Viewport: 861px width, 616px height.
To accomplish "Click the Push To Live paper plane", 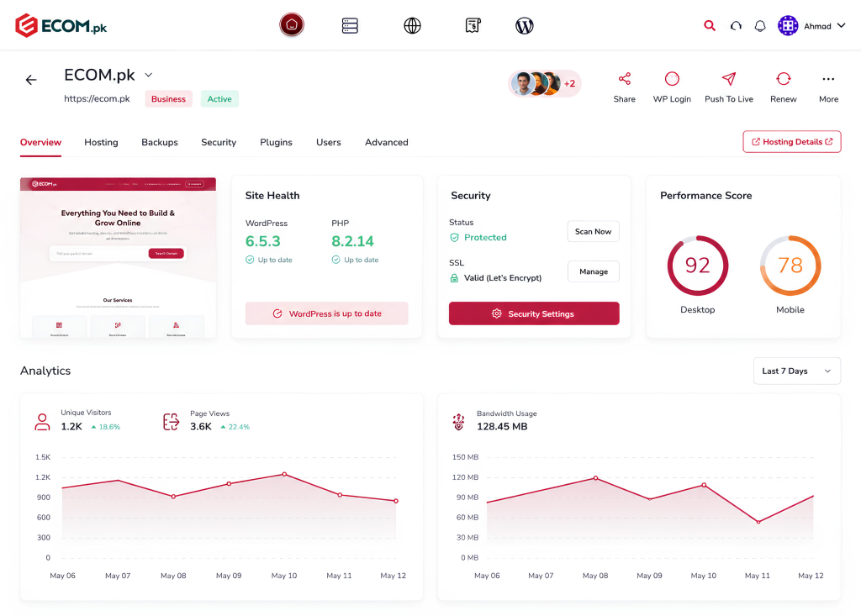I will tap(729, 79).
